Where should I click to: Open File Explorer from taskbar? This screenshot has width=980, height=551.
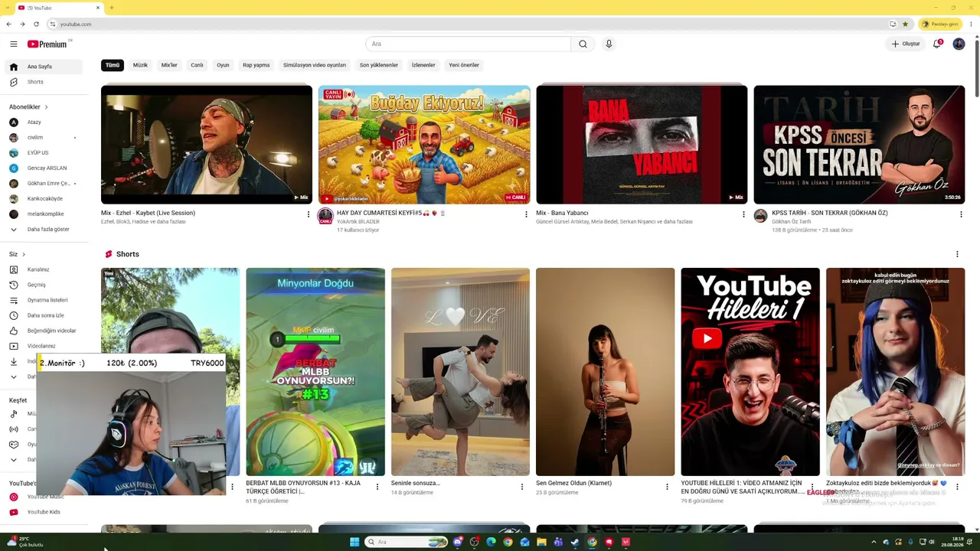(541, 542)
